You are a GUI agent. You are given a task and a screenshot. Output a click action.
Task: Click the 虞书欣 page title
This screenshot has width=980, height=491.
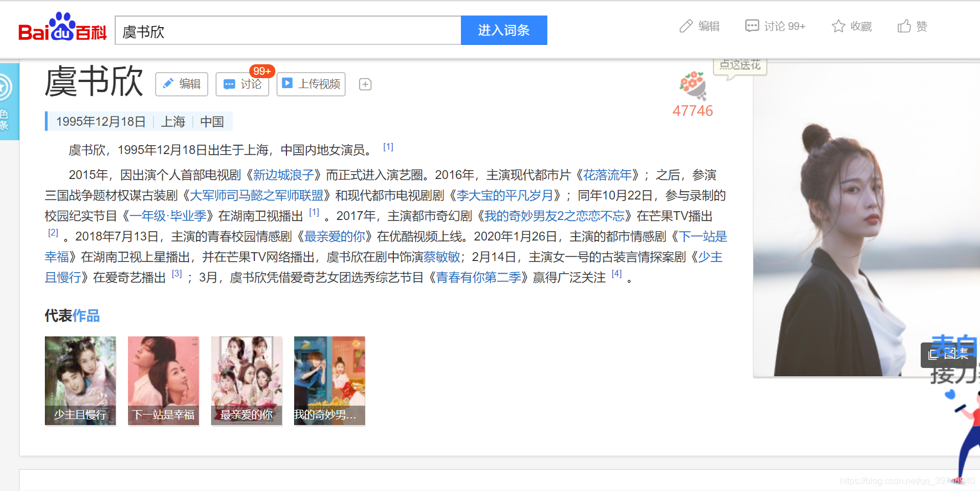point(94,82)
